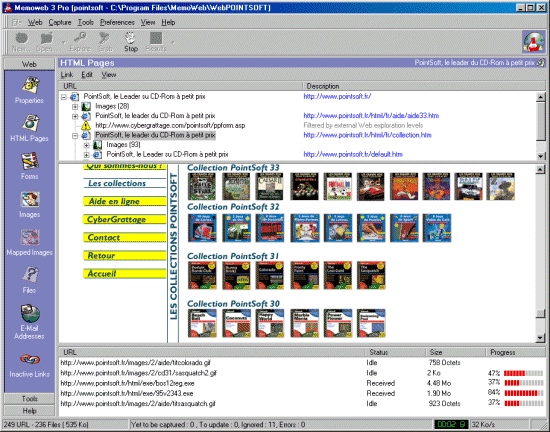Click the URL column header in tree
Viewport: 550px width, 432px height.
pos(180,86)
